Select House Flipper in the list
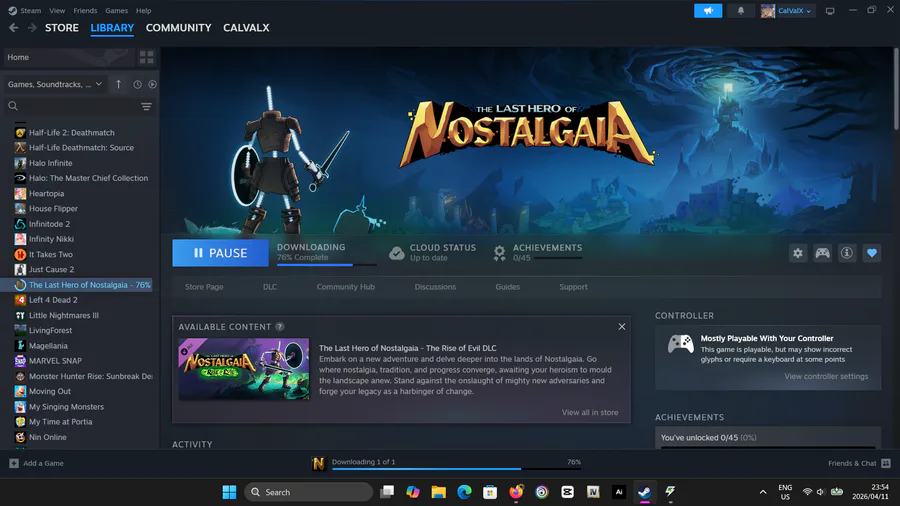This screenshot has height=506, width=900. [53, 208]
